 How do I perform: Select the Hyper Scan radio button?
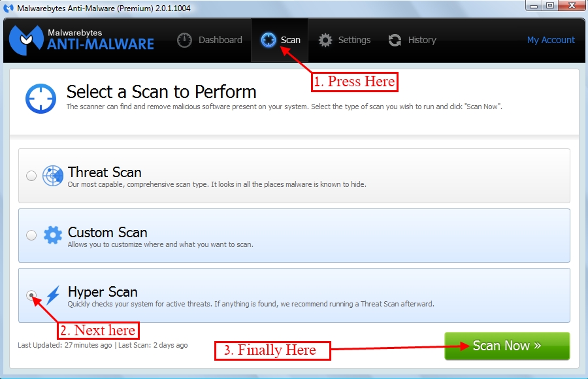31,295
